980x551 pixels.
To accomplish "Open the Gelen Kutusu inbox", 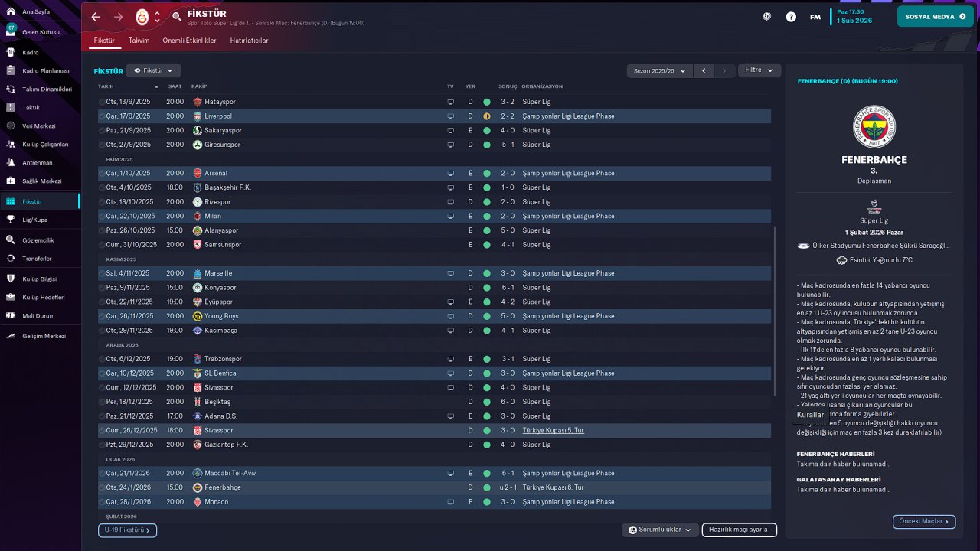I will [40, 32].
